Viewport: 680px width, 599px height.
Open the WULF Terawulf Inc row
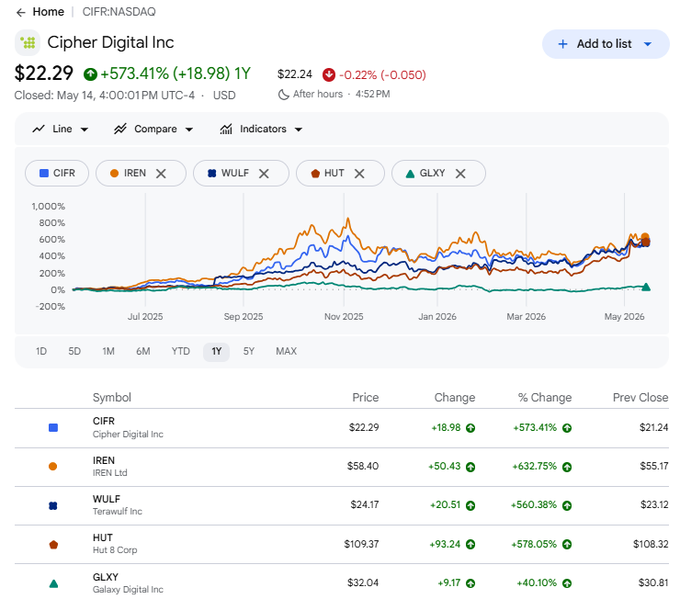[342, 505]
